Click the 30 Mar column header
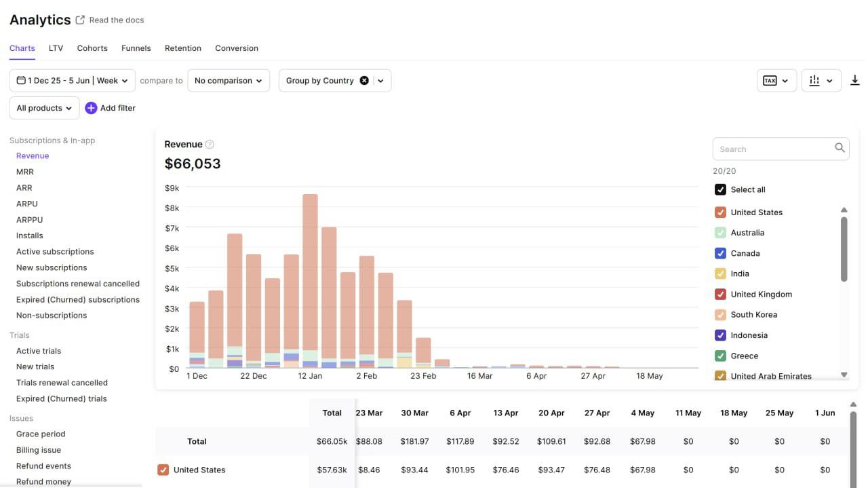Screen dimensions: 868x488 414,413
